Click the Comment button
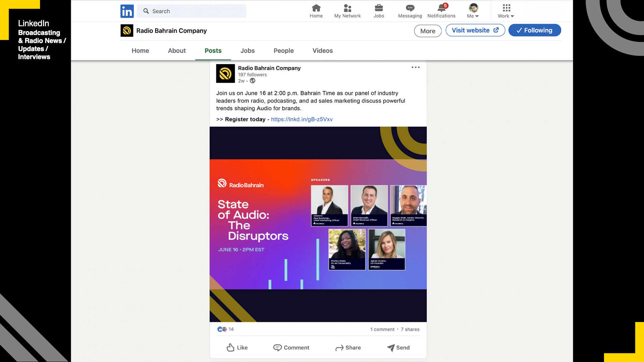 pyautogui.click(x=291, y=348)
